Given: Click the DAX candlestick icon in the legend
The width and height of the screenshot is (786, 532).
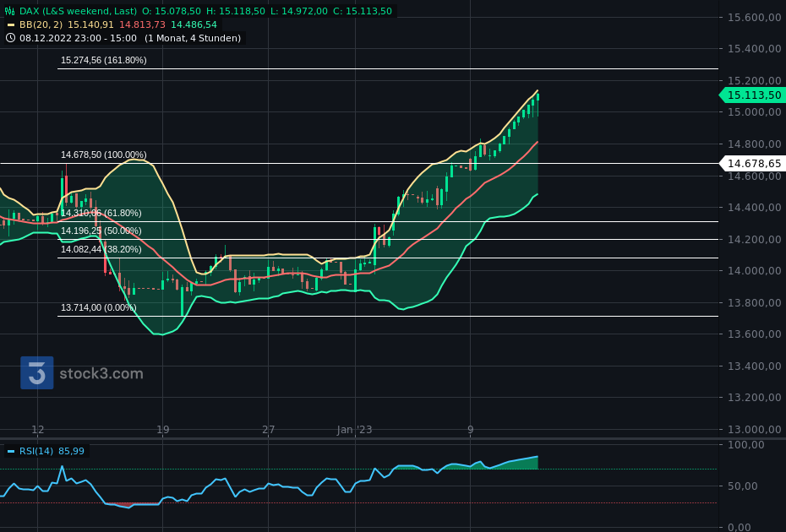Looking at the screenshot, I should 9,11.
